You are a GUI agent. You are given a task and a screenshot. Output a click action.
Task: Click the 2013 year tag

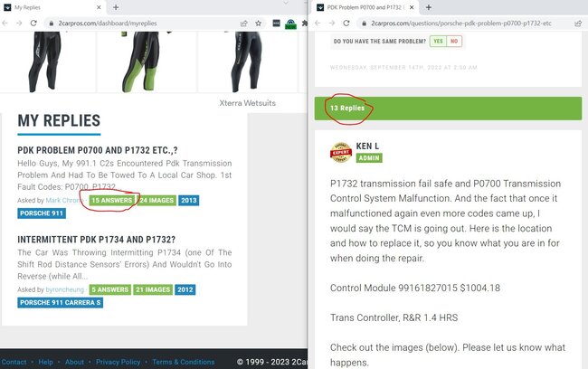tap(189, 201)
